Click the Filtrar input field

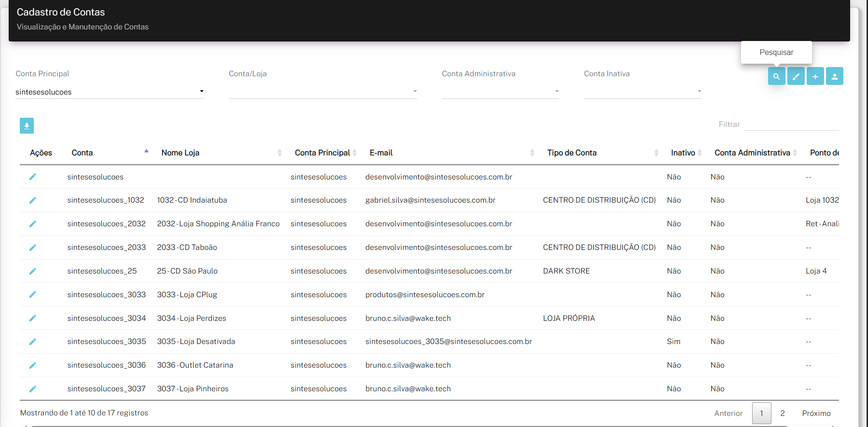point(791,124)
